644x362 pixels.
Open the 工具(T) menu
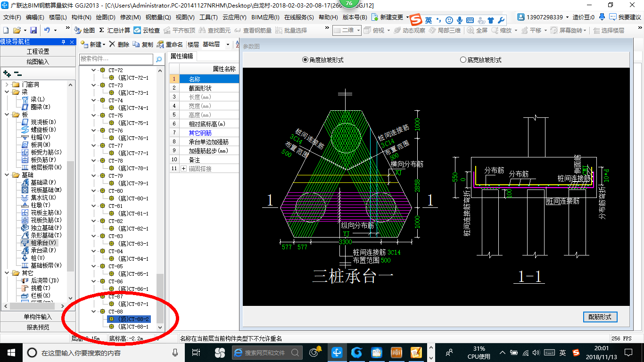tap(208, 17)
